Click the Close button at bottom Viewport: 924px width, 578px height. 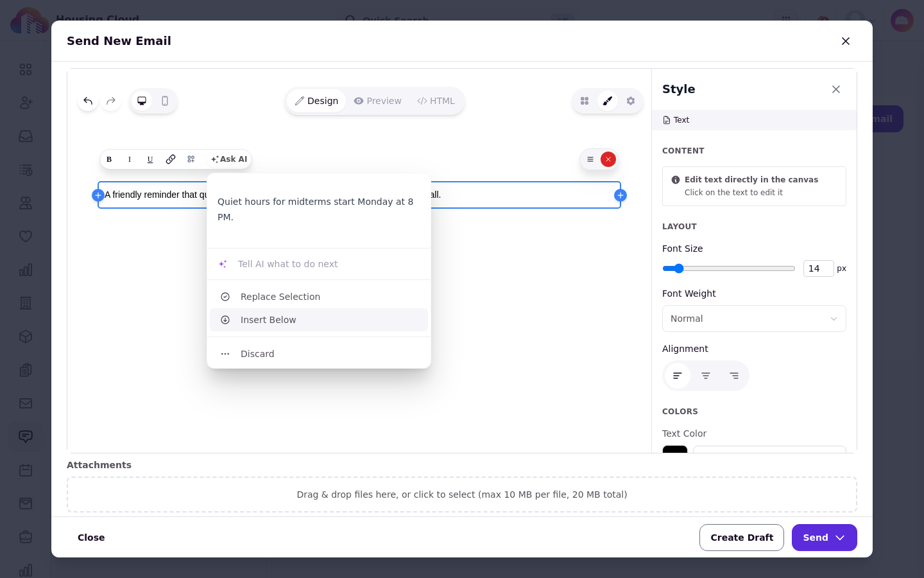pyautogui.click(x=91, y=538)
